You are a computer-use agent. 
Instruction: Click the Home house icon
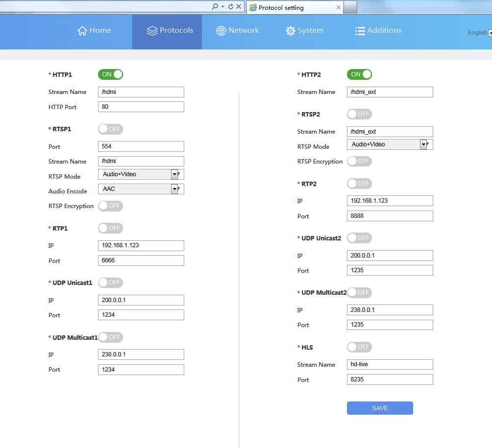pos(82,30)
